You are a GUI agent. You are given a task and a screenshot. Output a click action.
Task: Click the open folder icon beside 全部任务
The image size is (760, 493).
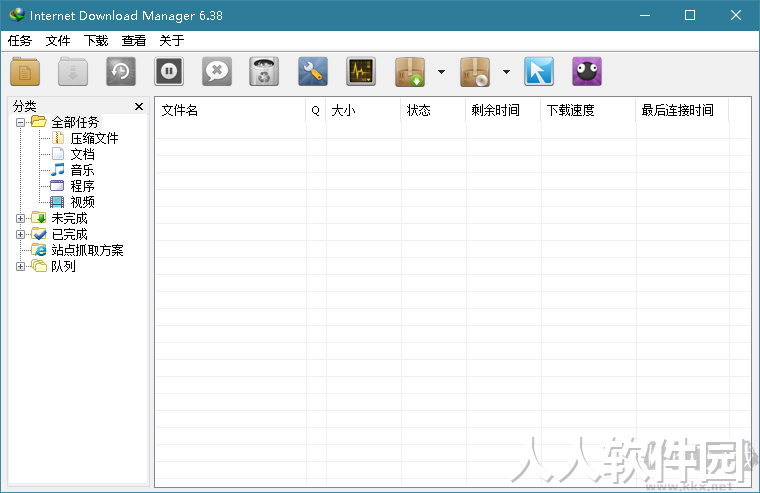(x=39, y=121)
